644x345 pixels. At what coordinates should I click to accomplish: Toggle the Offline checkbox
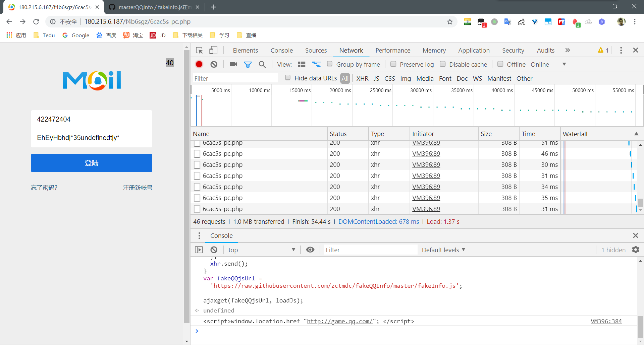coord(500,64)
